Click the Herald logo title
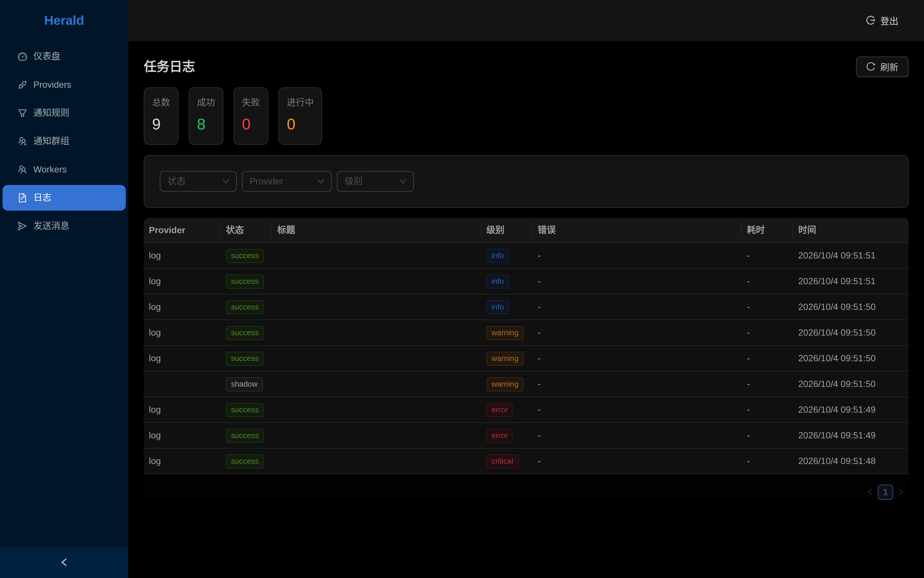The width and height of the screenshot is (924, 578). tap(64, 20)
